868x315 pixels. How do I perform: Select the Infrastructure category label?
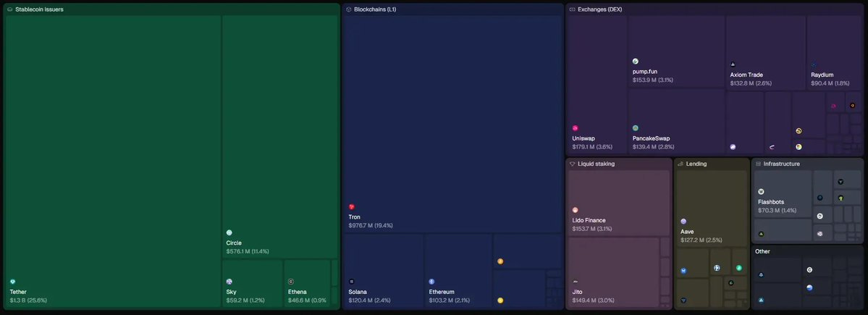[x=782, y=164]
